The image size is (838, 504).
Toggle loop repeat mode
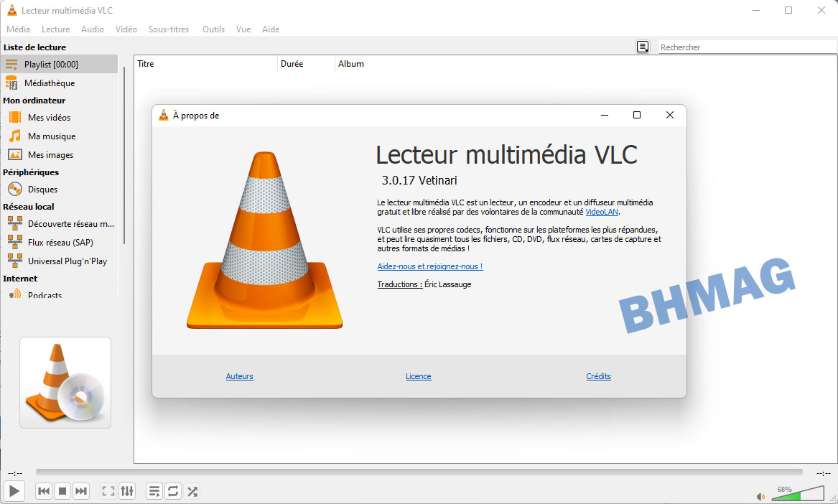click(173, 490)
